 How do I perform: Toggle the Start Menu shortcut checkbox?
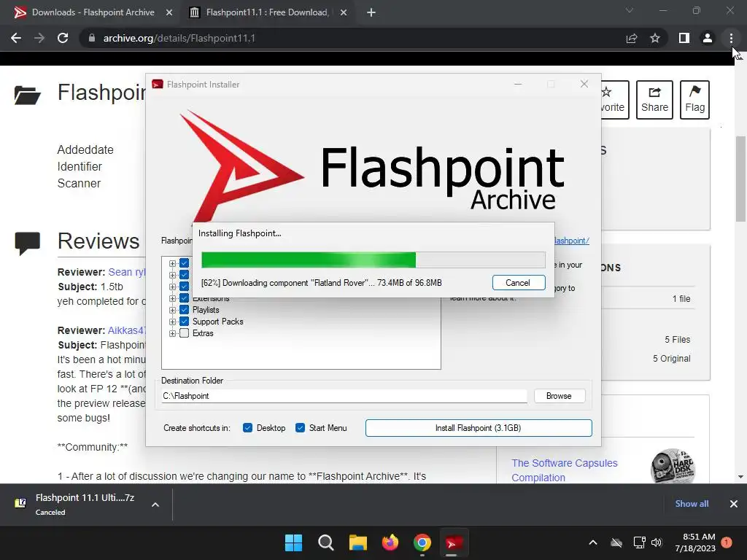[x=300, y=427]
